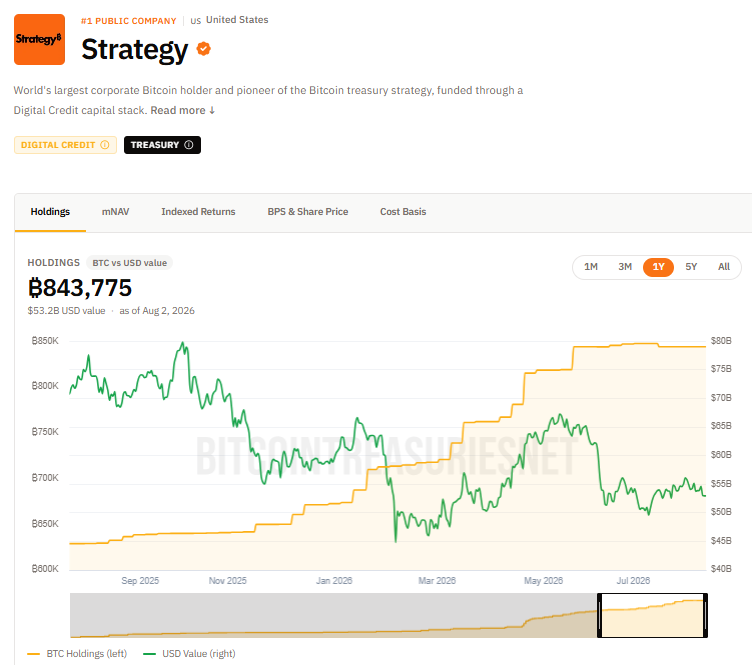The image size is (752, 665).
Task: Click the info icon in Treasury tag
Action: click(x=189, y=145)
